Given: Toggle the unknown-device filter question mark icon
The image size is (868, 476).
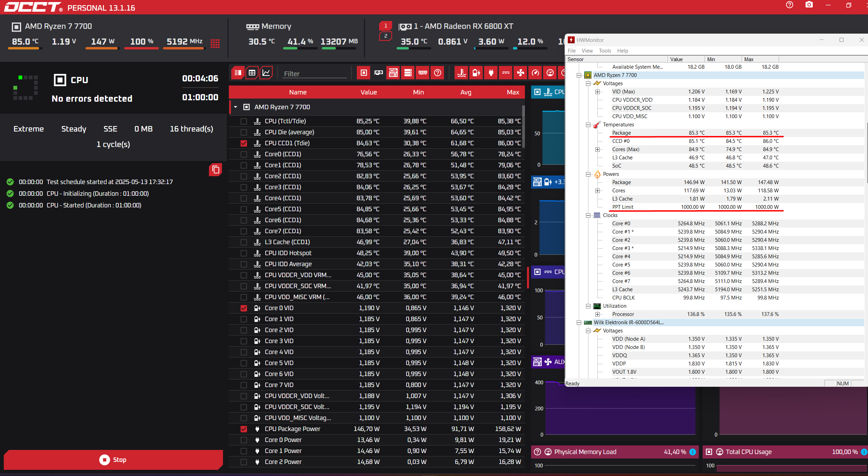Looking at the screenshot, I should [437, 73].
